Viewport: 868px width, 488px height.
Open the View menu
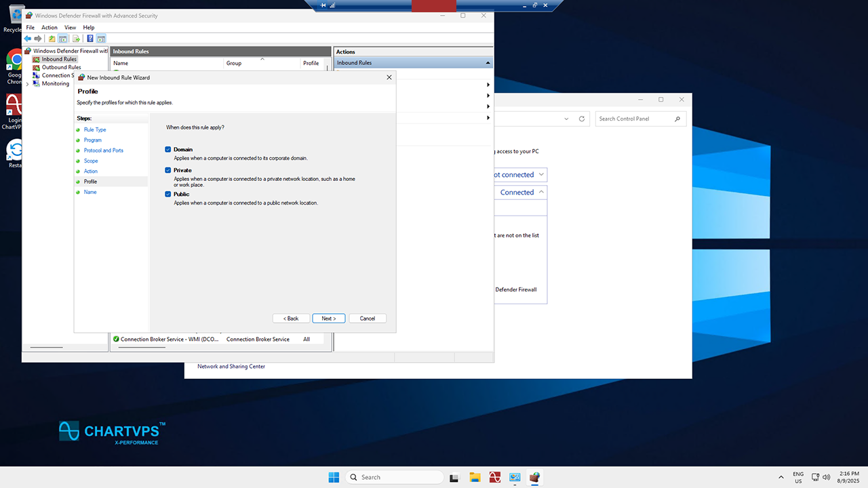coord(70,28)
